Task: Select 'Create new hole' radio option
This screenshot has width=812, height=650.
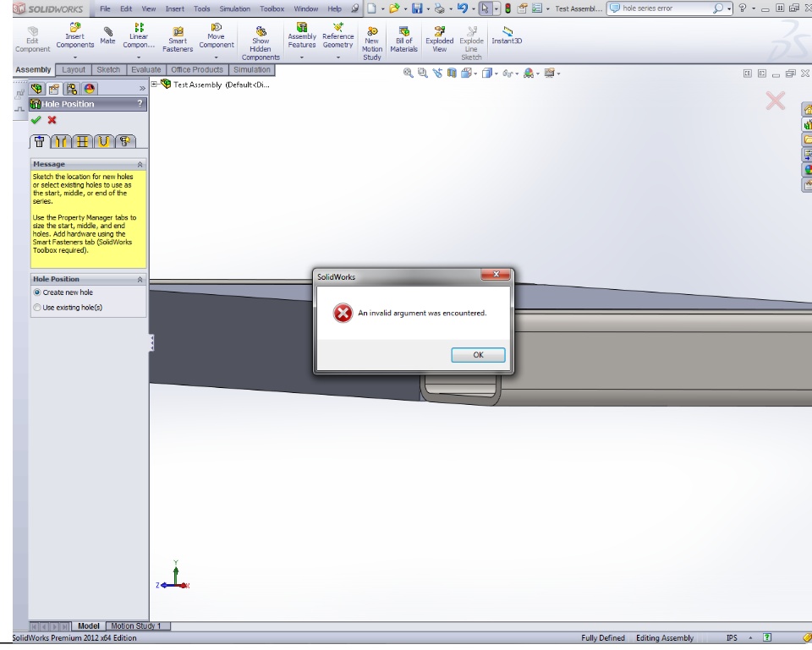Action: click(37, 292)
